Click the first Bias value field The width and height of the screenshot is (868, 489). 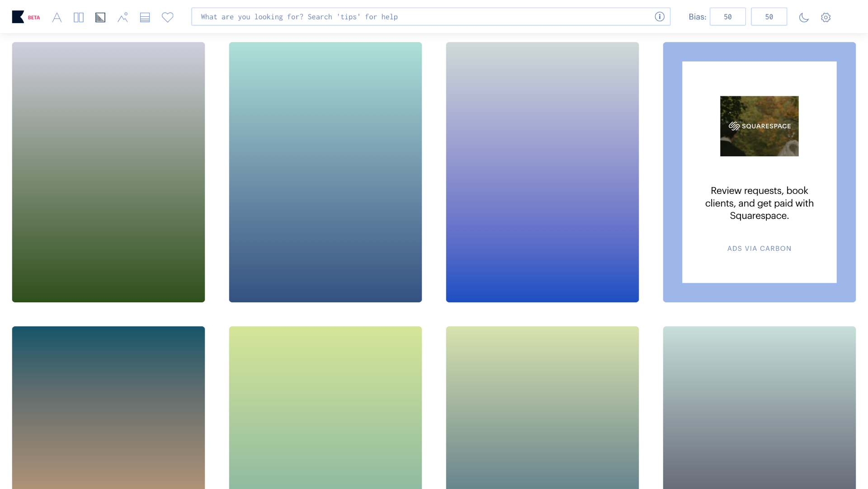(727, 17)
